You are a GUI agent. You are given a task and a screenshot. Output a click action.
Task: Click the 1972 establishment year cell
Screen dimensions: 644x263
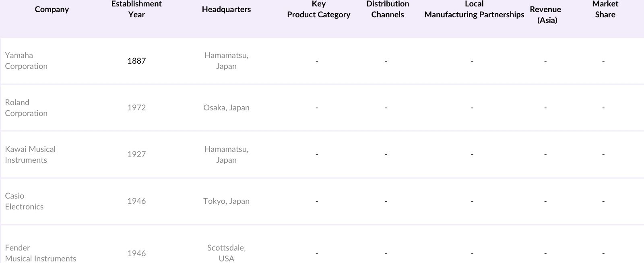tap(136, 108)
